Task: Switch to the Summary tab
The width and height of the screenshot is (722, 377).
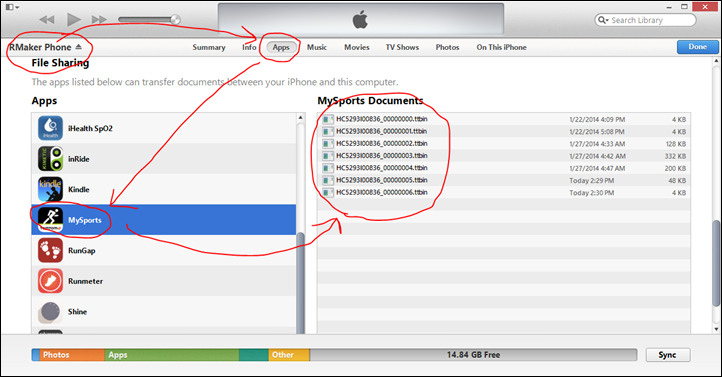Action: (209, 47)
